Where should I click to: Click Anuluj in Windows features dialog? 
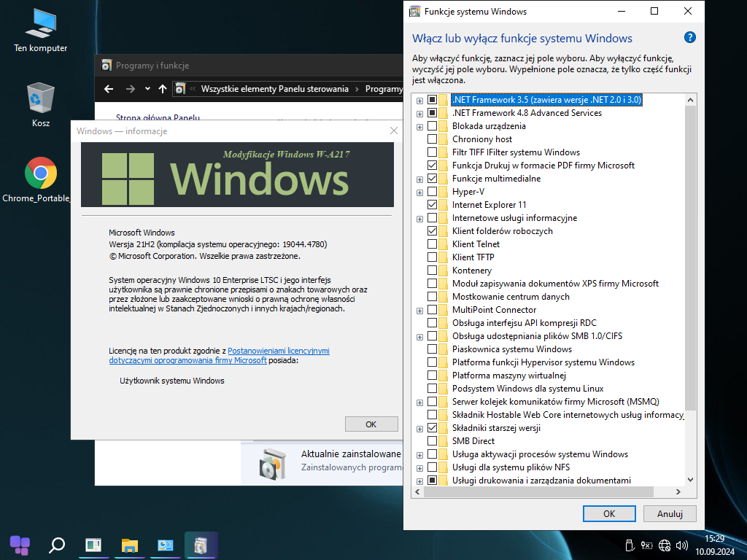coord(669,513)
